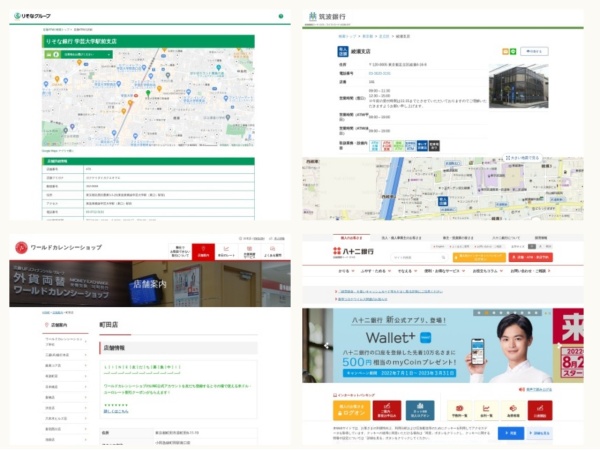This screenshot has height=450, width=600.
Task: Expand the かりる menu
Action: coord(346,271)
